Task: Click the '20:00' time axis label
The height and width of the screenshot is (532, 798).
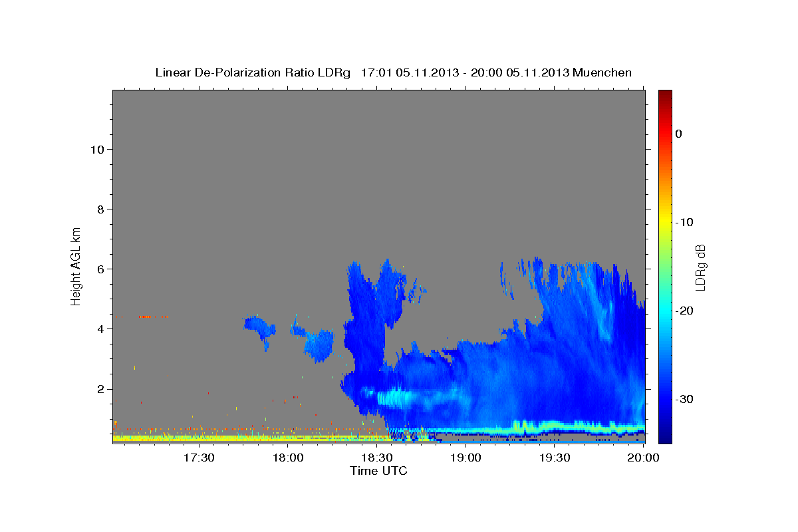Action: (x=644, y=458)
